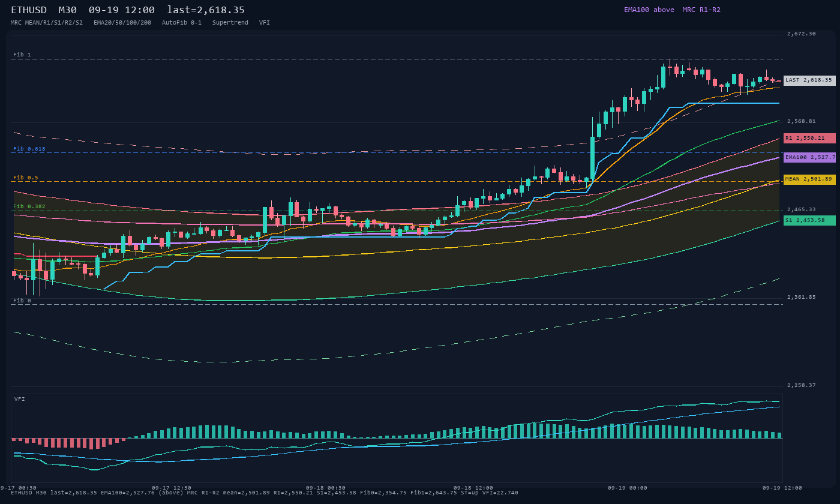Select the EMA20/50/100/200 indicator label

pos(122,23)
